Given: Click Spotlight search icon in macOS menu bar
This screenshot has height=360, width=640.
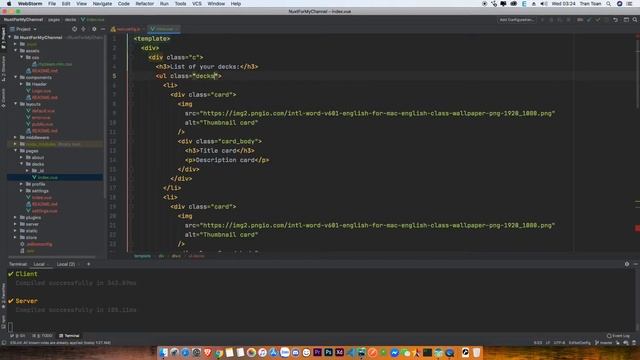Looking at the screenshot, I should [608, 4].
